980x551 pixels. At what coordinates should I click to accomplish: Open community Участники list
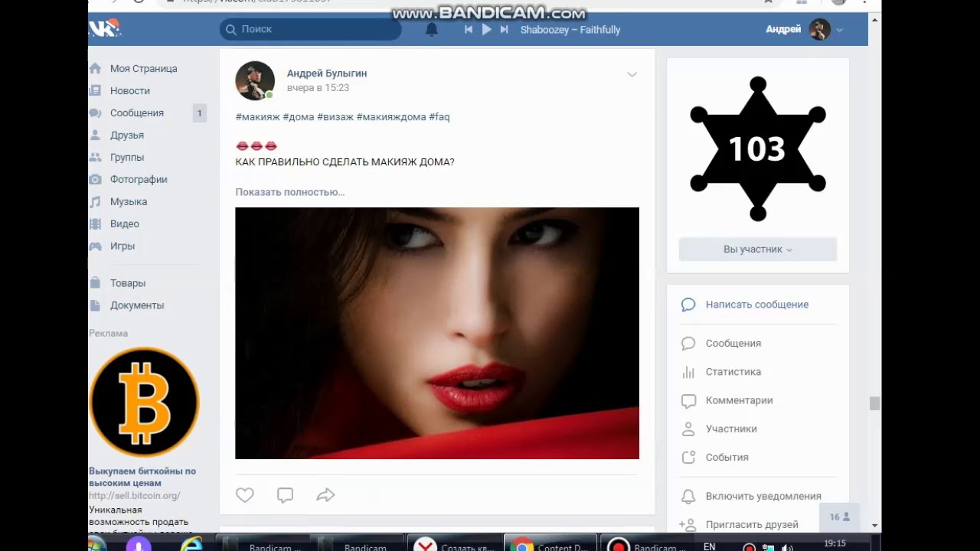point(731,429)
